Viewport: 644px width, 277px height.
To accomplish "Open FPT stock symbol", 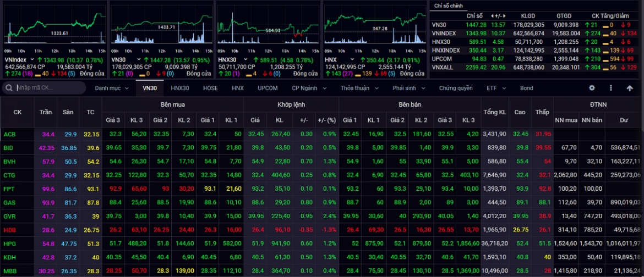I will pos(8,189).
